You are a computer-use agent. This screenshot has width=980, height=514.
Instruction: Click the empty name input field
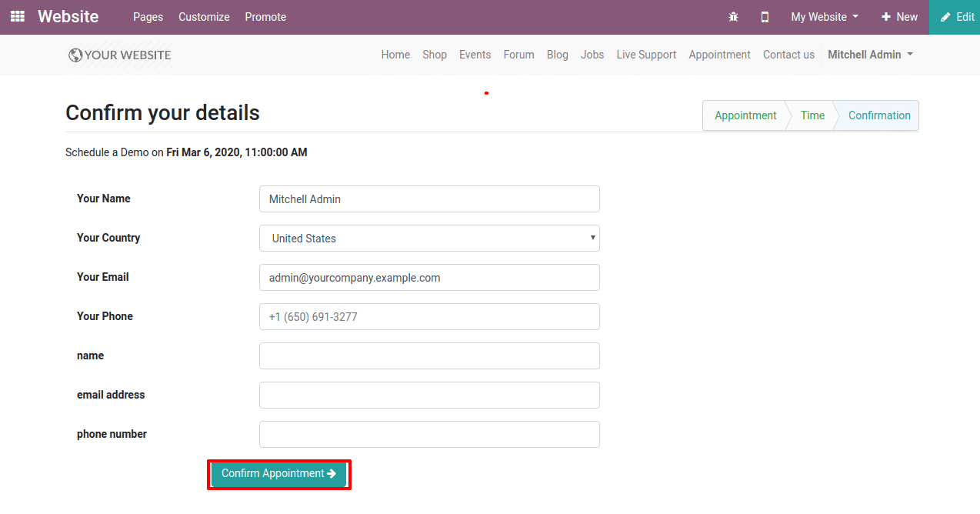click(429, 355)
